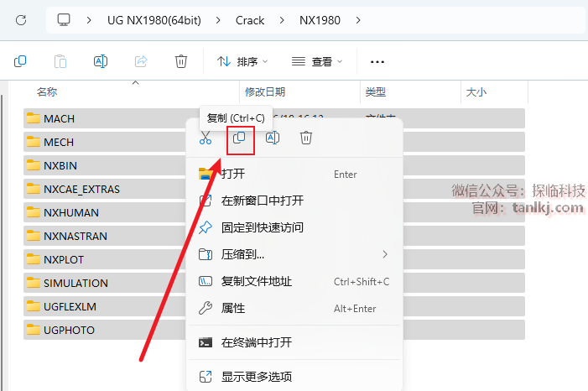588x391 pixels.
Task: Click the SIMULATION folder name
Action: (75, 283)
